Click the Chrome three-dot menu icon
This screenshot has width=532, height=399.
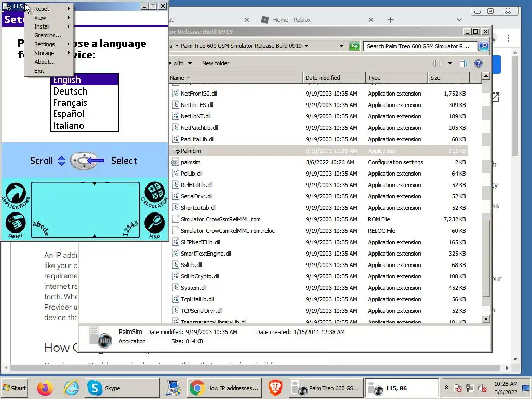508,38
